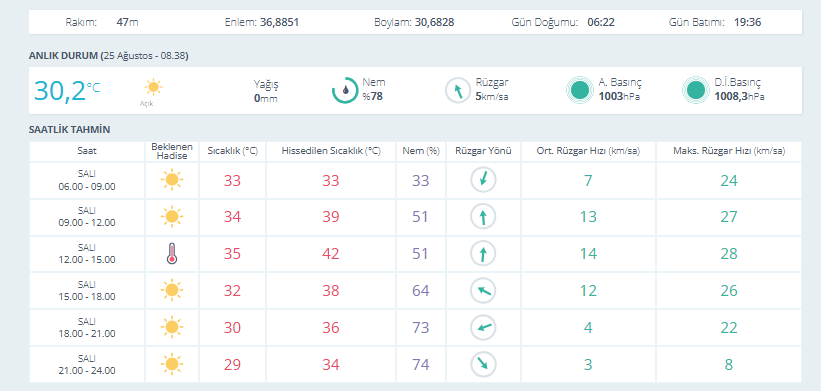
Task: Click the SALI 18.00 - 21.00 time cell
Action: tap(87, 328)
